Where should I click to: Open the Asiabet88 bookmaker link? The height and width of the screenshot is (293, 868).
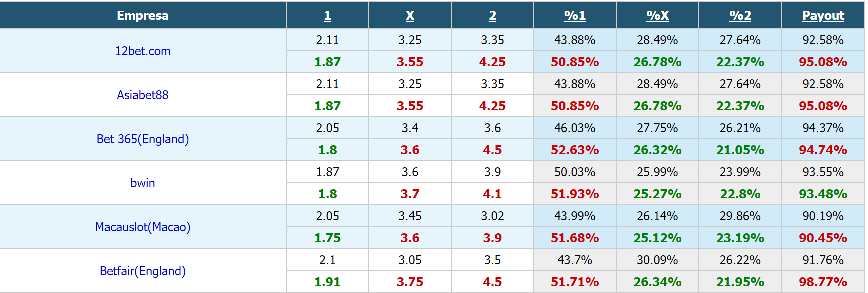coord(143,95)
